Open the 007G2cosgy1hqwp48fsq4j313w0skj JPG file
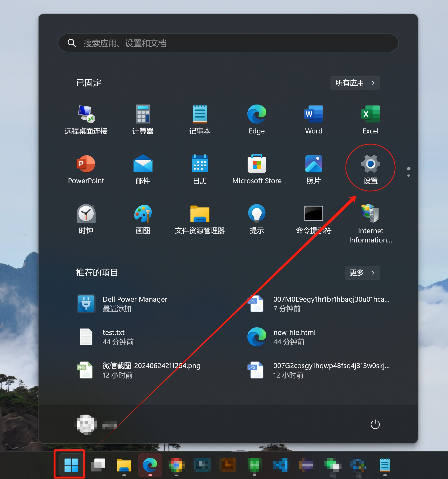448x479 pixels. click(318, 370)
